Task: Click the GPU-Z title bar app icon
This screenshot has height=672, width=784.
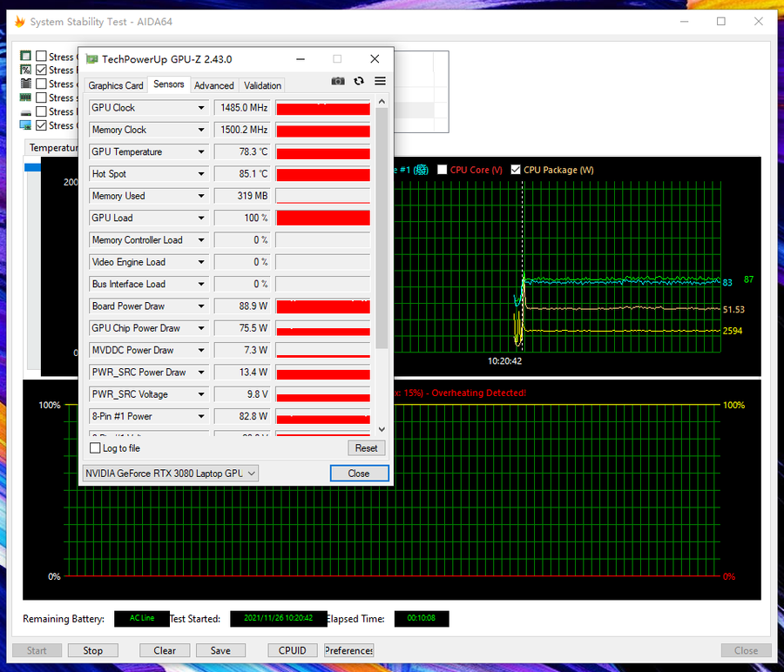Action: click(91, 59)
